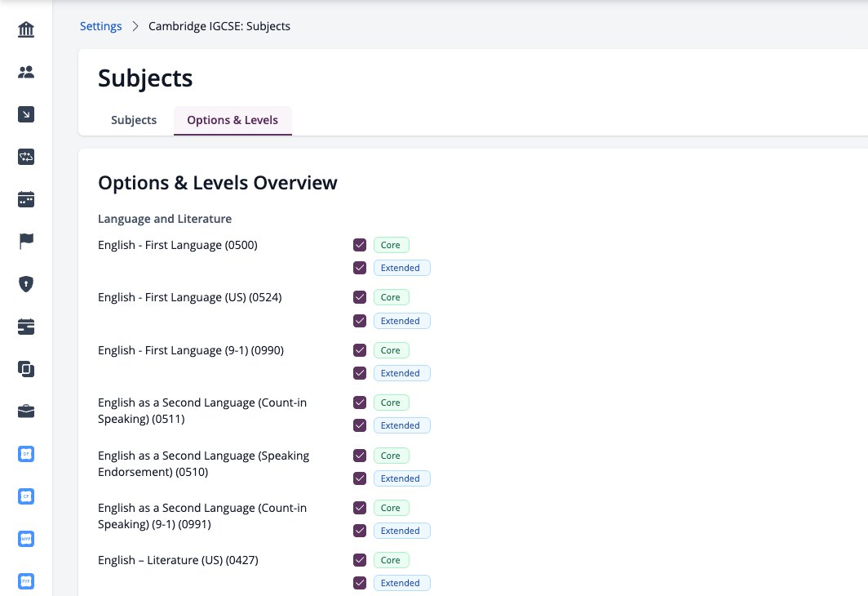The height and width of the screenshot is (596, 868).
Task: Click the large 'Subjects' page title
Action: [145, 78]
